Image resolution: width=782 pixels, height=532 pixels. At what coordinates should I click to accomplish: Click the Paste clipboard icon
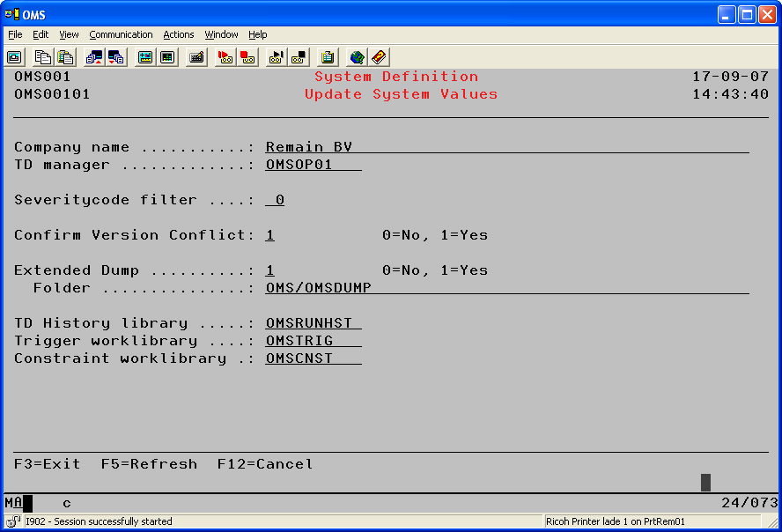[x=65, y=57]
